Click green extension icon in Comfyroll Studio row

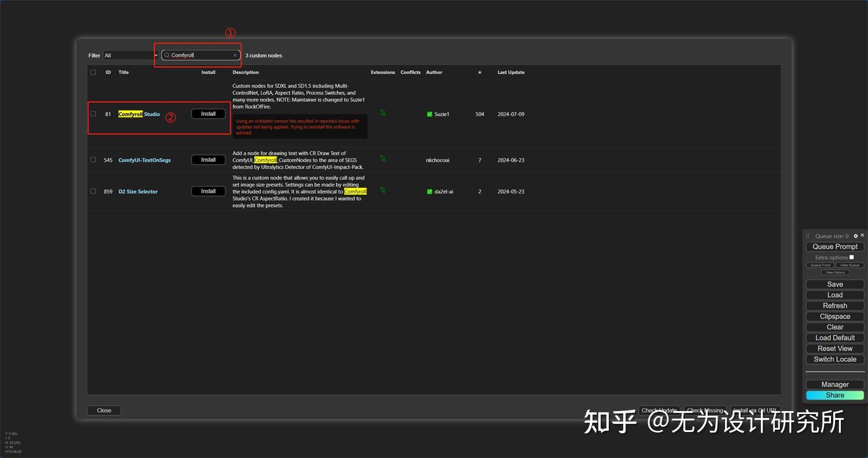click(x=382, y=113)
